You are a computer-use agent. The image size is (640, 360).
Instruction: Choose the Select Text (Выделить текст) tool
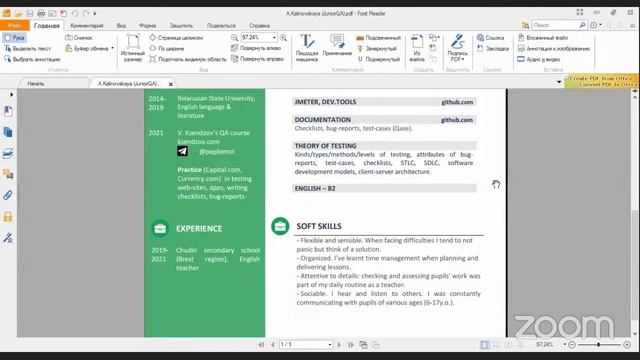point(27,49)
